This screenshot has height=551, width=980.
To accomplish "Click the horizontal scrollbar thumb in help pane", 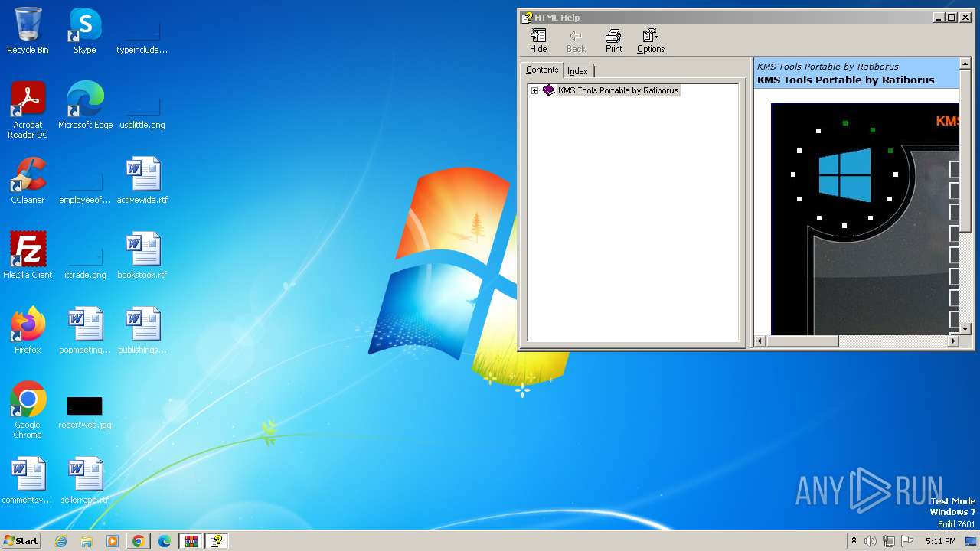I will [802, 341].
